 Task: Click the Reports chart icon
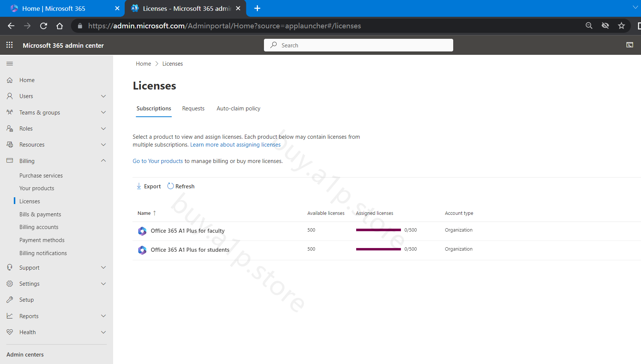pos(10,316)
